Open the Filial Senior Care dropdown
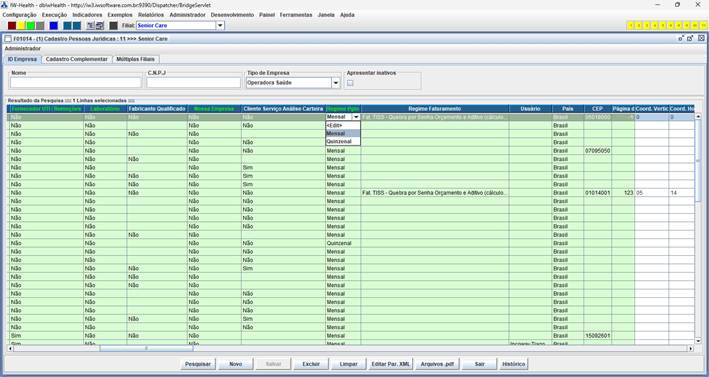The height and width of the screenshot is (377, 709). [220, 26]
